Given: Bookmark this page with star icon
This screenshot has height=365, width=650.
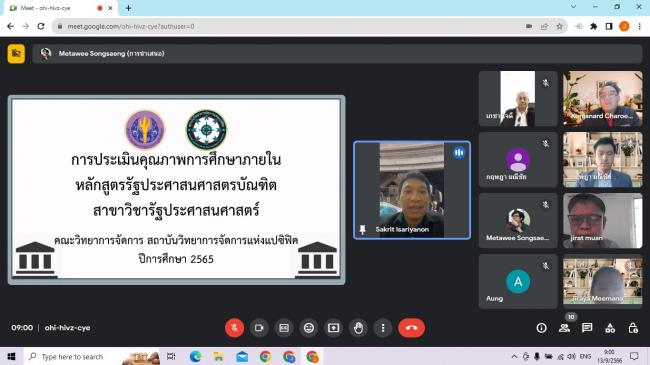Looking at the screenshot, I should pyautogui.click(x=559, y=26).
